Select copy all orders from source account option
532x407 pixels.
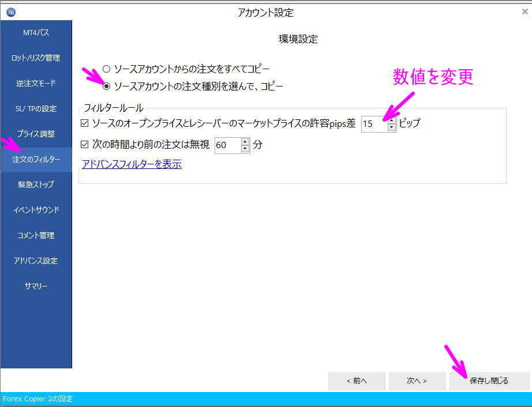coord(106,68)
